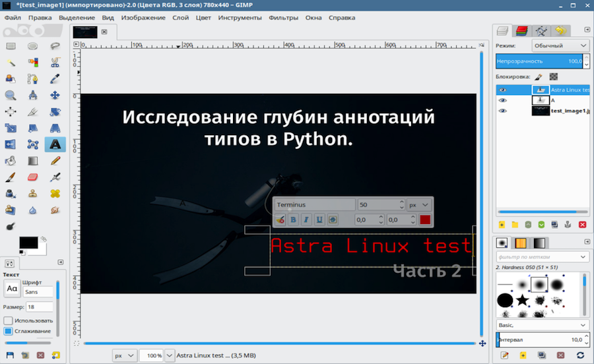594x364 pixels.
Task: Disable the Сглаживание checkbox
Action: tap(9, 331)
